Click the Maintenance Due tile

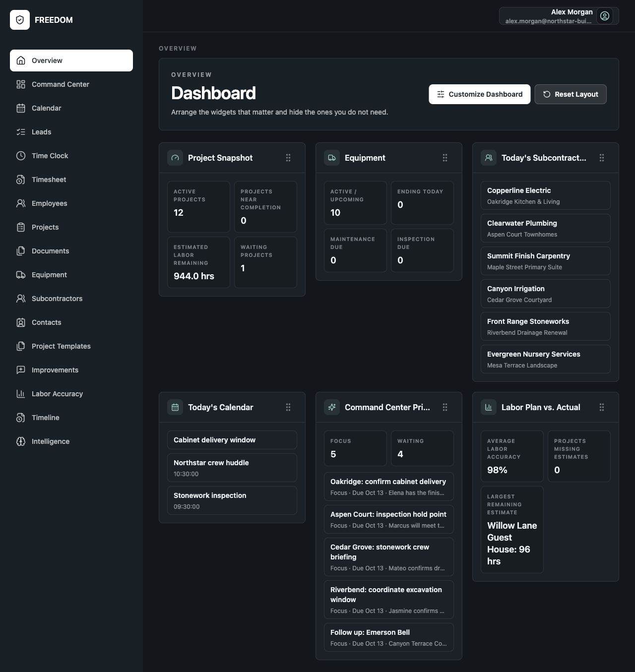click(355, 250)
